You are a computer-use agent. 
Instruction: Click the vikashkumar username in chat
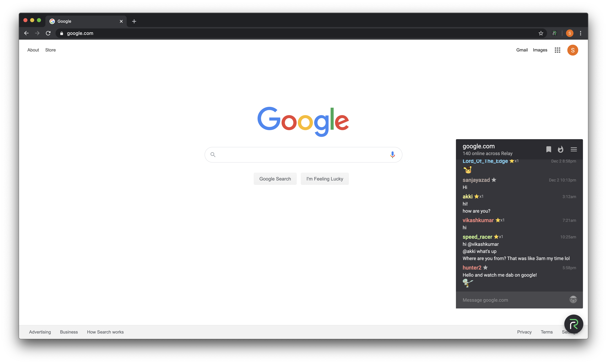pyautogui.click(x=478, y=220)
